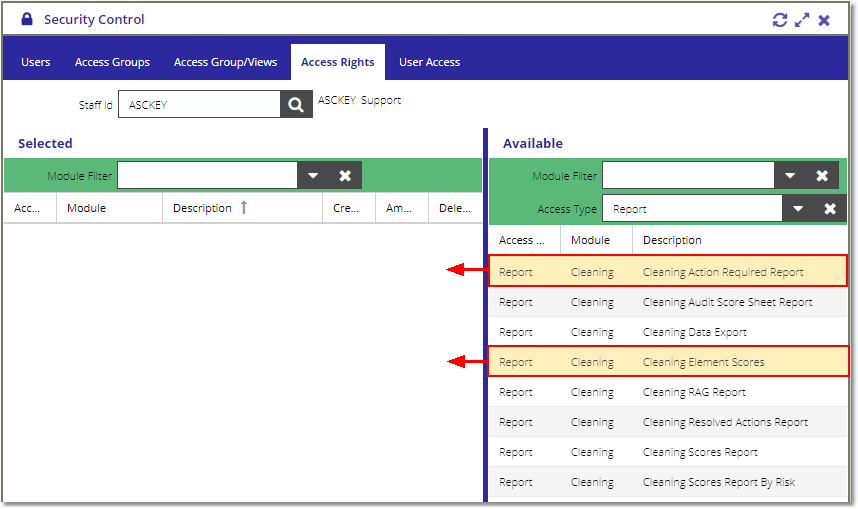Clear the Selected panel Module Filter

tap(345, 176)
